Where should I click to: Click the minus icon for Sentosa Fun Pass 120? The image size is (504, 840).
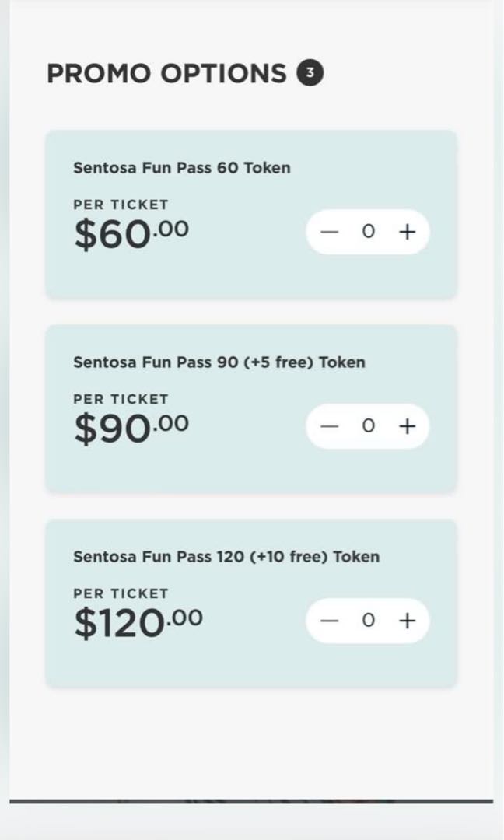329,620
